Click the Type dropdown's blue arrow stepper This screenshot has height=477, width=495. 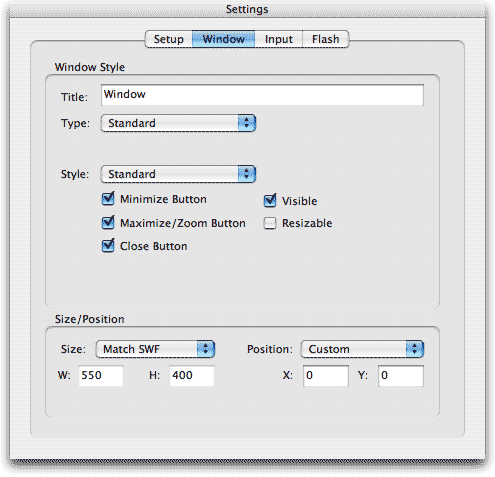click(247, 123)
